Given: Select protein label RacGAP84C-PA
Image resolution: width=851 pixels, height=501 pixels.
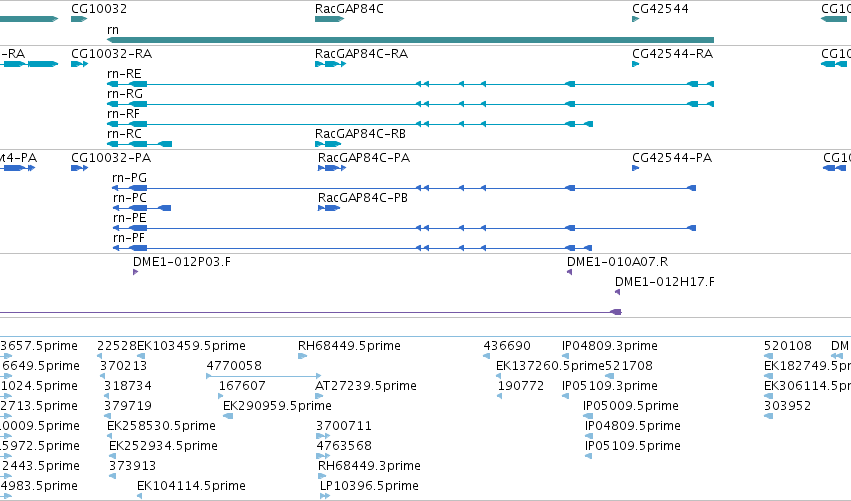Looking at the screenshot, I should (x=364, y=158).
